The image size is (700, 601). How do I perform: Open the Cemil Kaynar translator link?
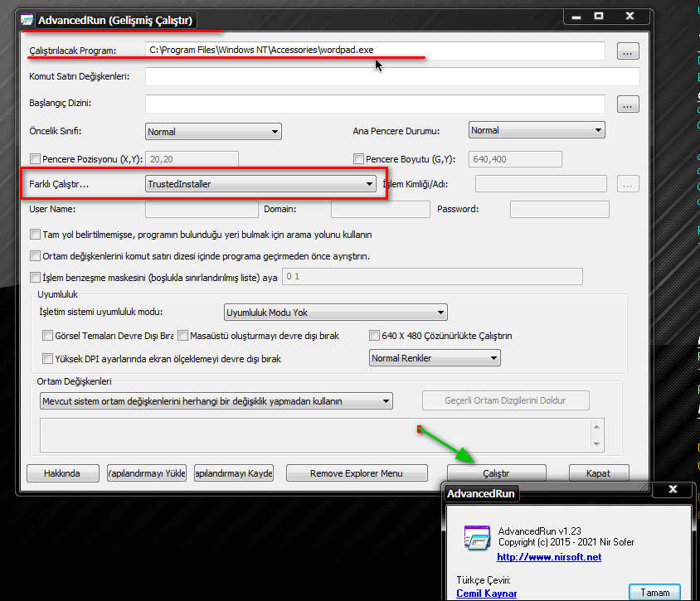pyautogui.click(x=486, y=594)
